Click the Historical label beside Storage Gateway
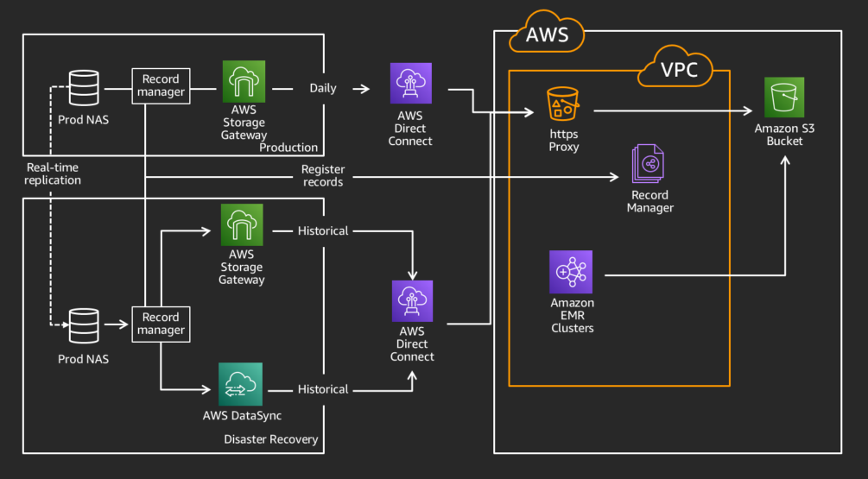 coord(323,230)
